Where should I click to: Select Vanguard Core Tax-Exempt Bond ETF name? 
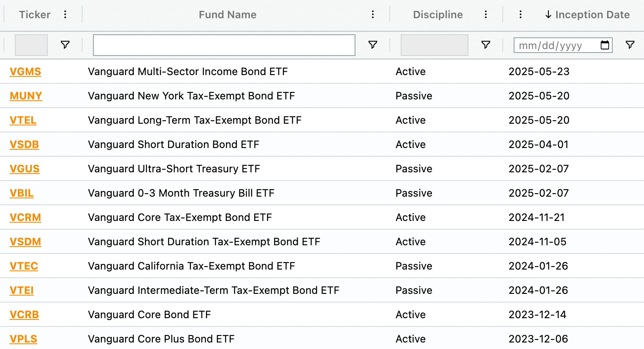(x=180, y=217)
